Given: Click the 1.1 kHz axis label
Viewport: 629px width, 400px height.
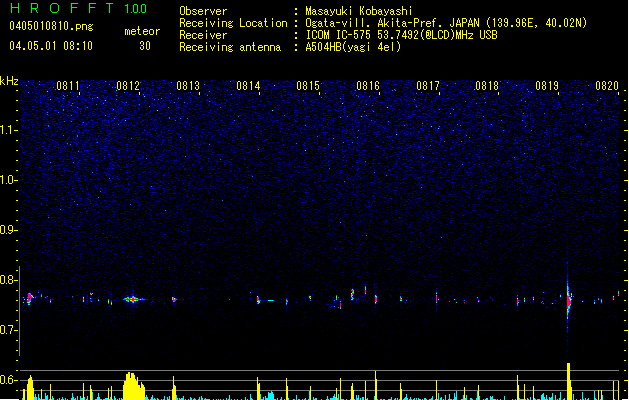Looking at the screenshot, I should (8, 130).
